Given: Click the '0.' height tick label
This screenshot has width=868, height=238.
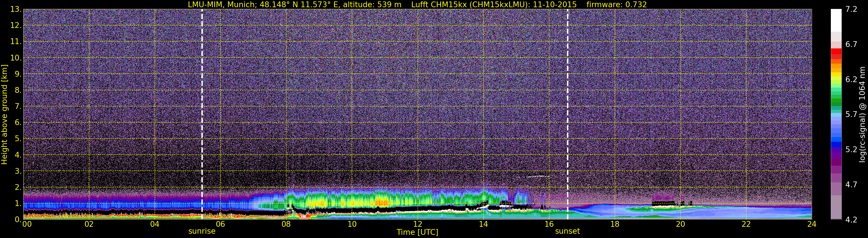Looking at the screenshot, I should pos(18,220).
